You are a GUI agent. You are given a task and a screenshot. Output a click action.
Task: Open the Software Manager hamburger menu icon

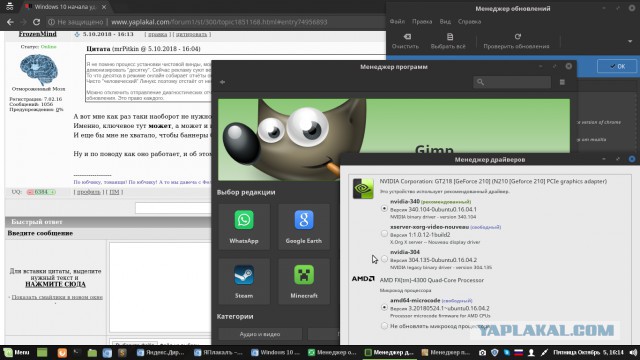tap(562, 82)
